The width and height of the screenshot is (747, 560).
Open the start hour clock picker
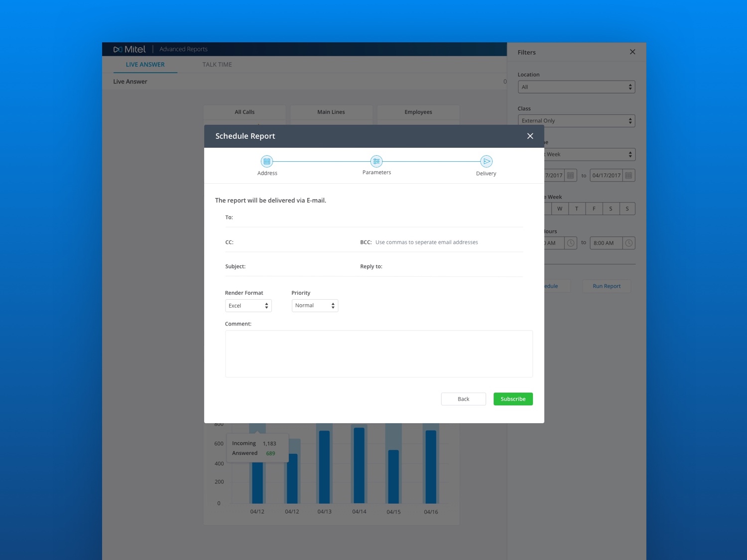(x=571, y=243)
